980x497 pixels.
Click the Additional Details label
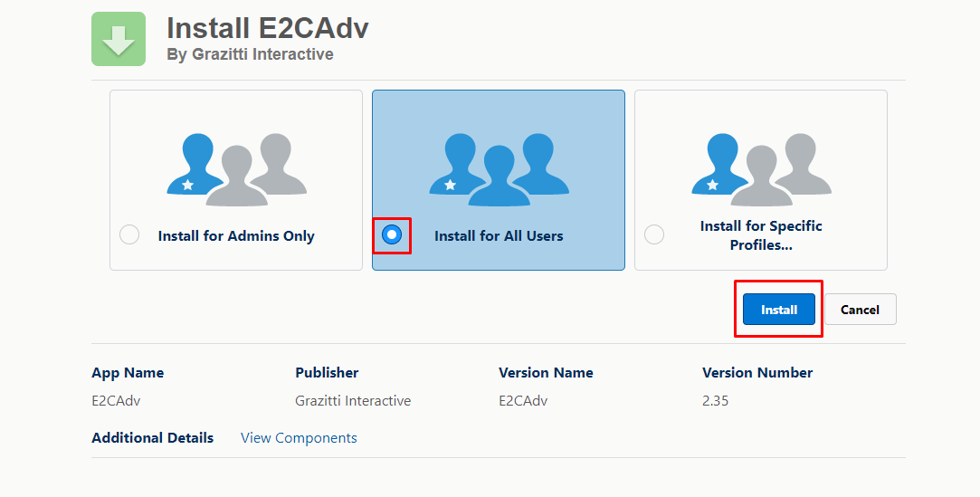click(153, 437)
